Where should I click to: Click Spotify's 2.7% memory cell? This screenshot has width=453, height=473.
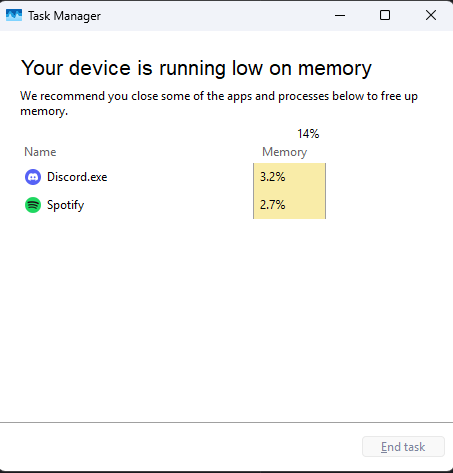pyautogui.click(x=289, y=205)
